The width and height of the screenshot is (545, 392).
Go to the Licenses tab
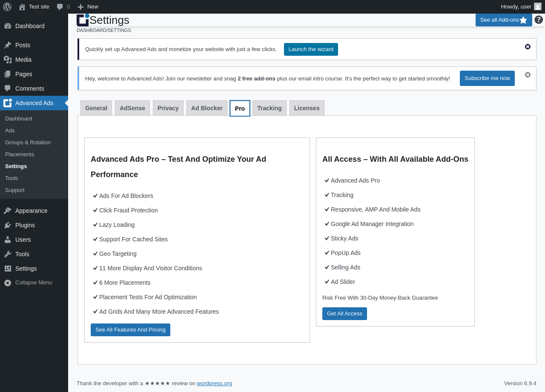click(x=307, y=108)
